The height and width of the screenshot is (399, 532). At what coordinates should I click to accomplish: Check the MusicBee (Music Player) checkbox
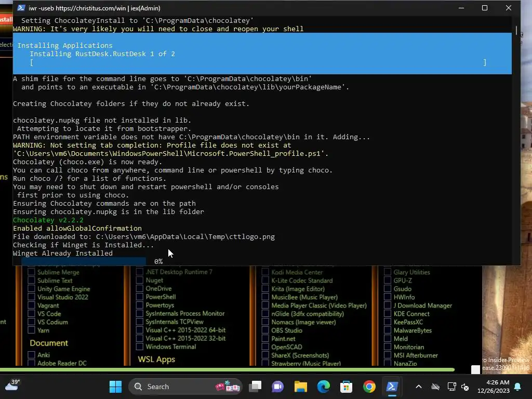[x=265, y=297]
